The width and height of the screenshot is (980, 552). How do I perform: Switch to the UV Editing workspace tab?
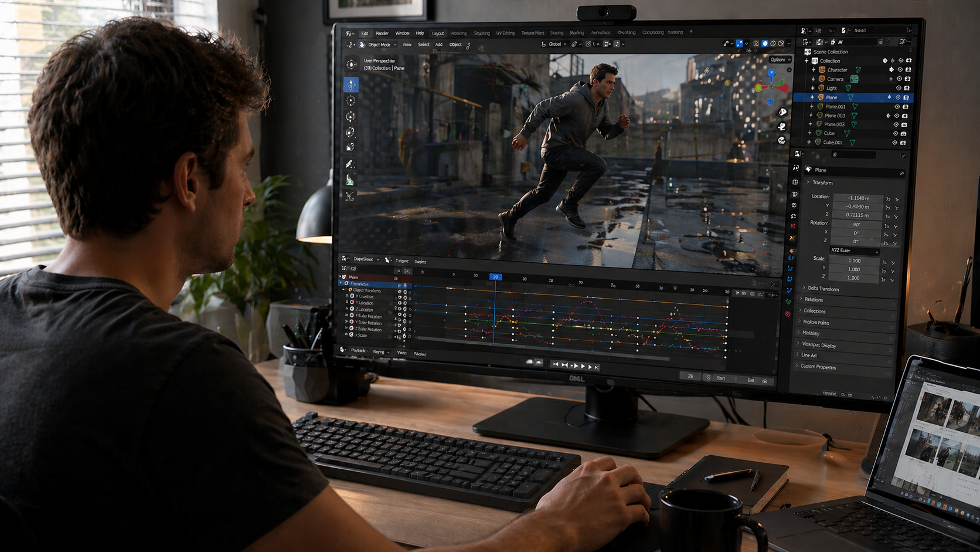[505, 33]
